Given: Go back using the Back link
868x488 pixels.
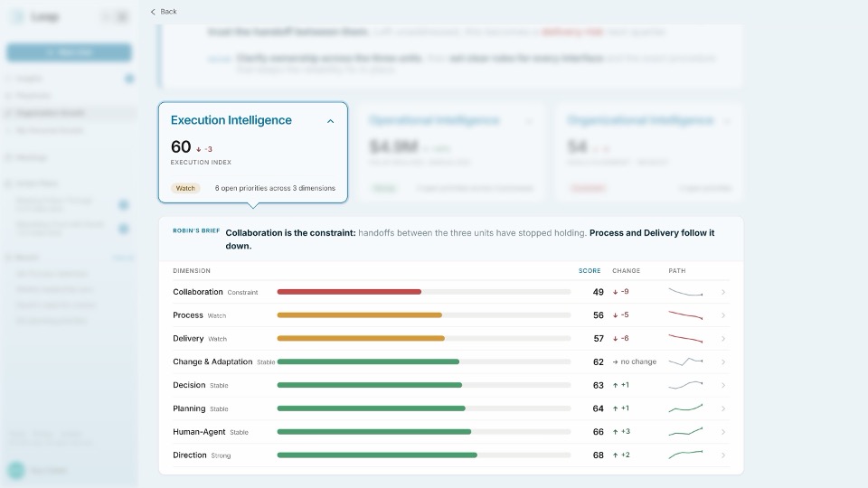Looking at the screenshot, I should click(164, 12).
